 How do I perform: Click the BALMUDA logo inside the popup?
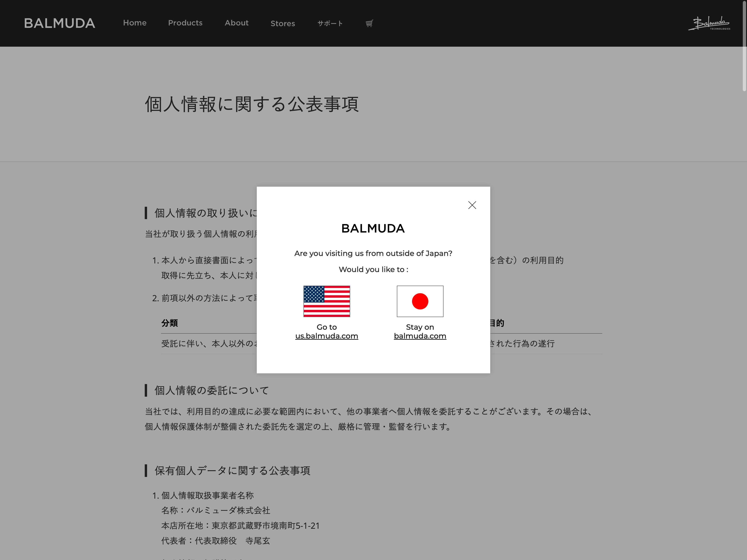tap(373, 228)
